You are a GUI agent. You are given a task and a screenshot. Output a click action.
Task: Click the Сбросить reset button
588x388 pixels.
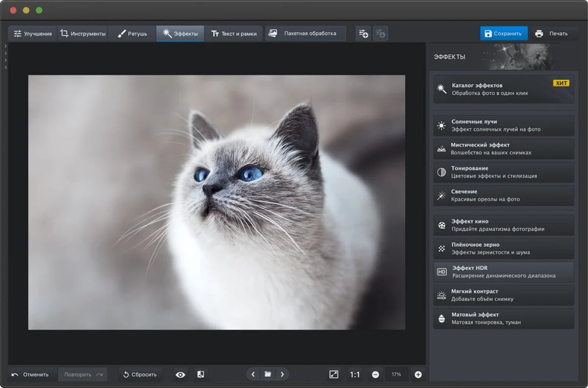[x=140, y=375]
